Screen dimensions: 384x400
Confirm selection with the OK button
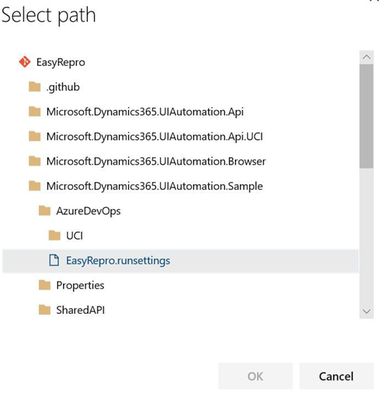pyautogui.click(x=255, y=376)
